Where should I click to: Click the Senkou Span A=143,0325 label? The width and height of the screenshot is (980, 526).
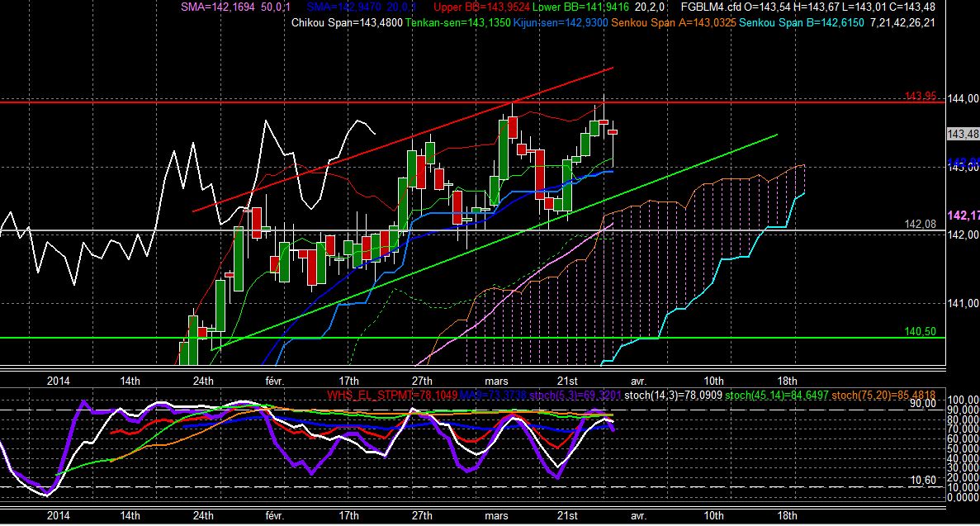coord(674,23)
